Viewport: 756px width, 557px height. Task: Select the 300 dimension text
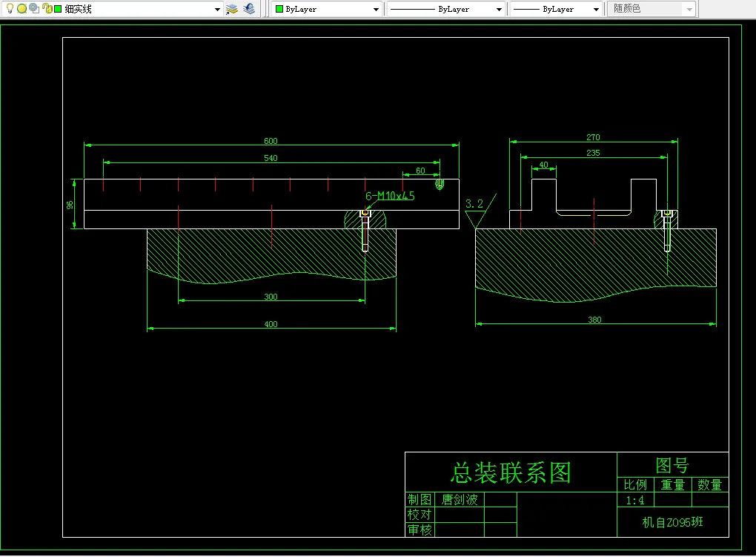point(271,297)
